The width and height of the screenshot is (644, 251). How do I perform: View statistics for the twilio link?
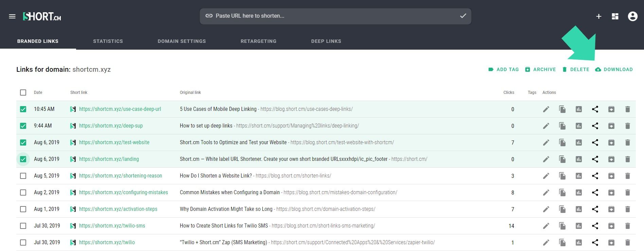[x=579, y=242]
